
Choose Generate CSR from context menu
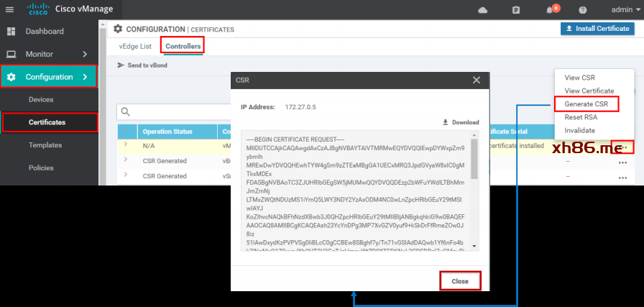coord(586,104)
